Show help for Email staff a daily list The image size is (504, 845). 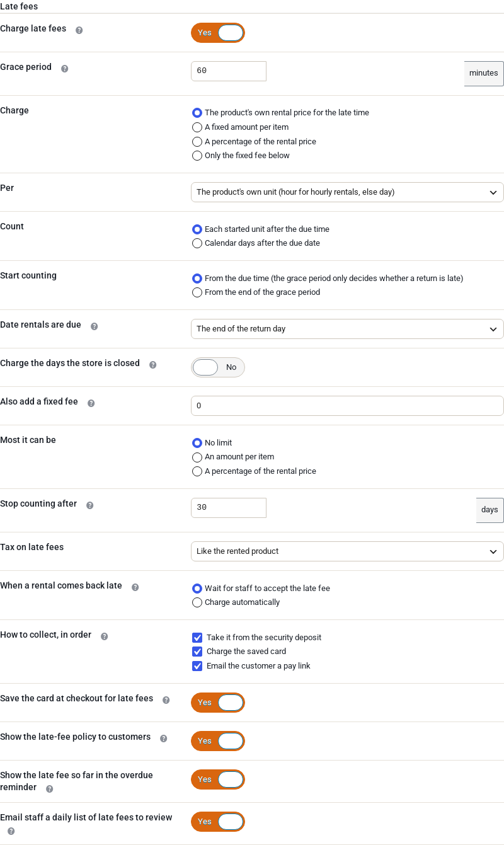pyautogui.click(x=11, y=831)
